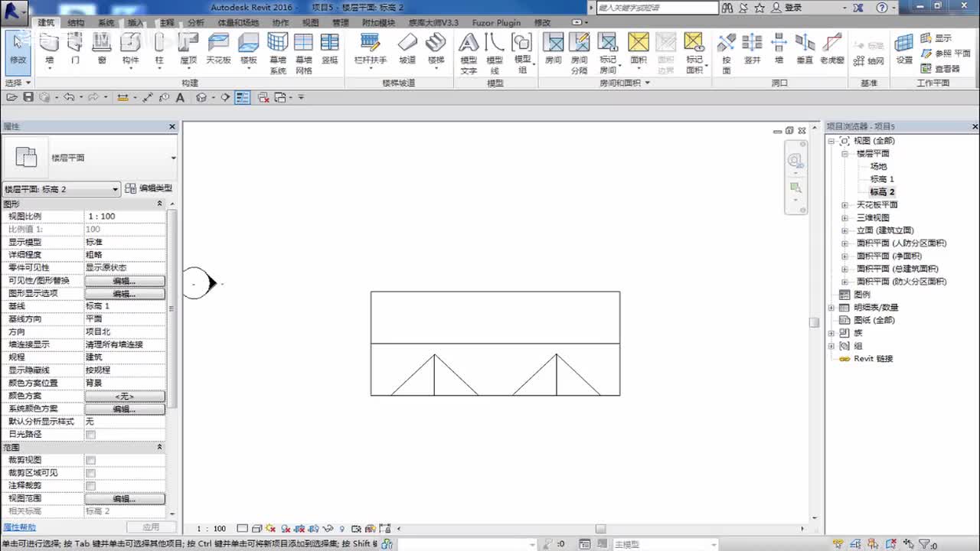This screenshot has width=980, height=551.
Task: Expand the 房间和面积 panel dropdown
Action: (x=624, y=83)
